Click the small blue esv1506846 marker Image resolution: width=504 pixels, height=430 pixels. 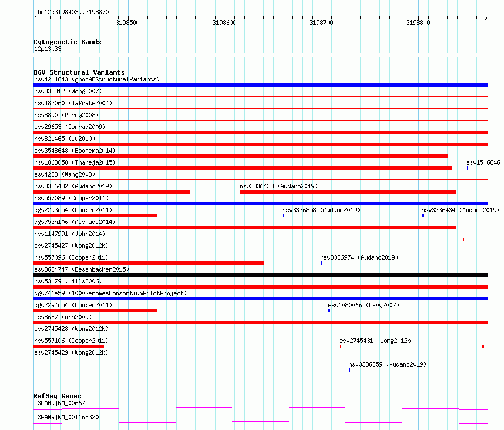pyautogui.click(x=467, y=168)
